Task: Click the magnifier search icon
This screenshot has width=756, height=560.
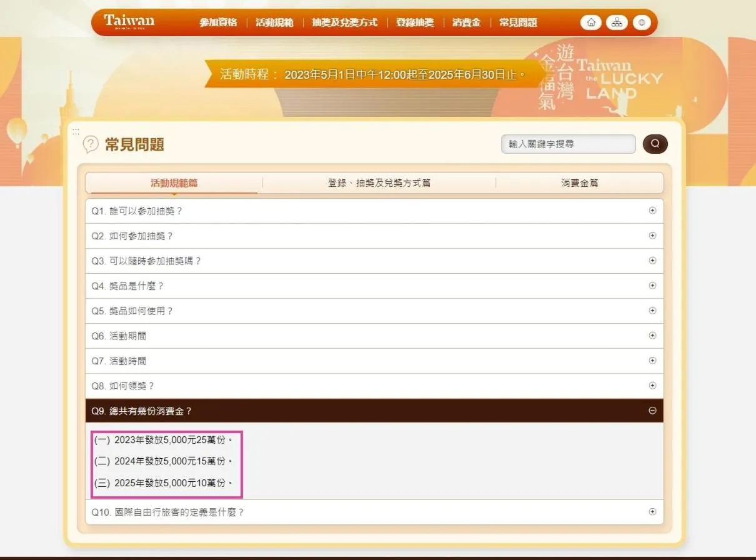Action: 654,144
